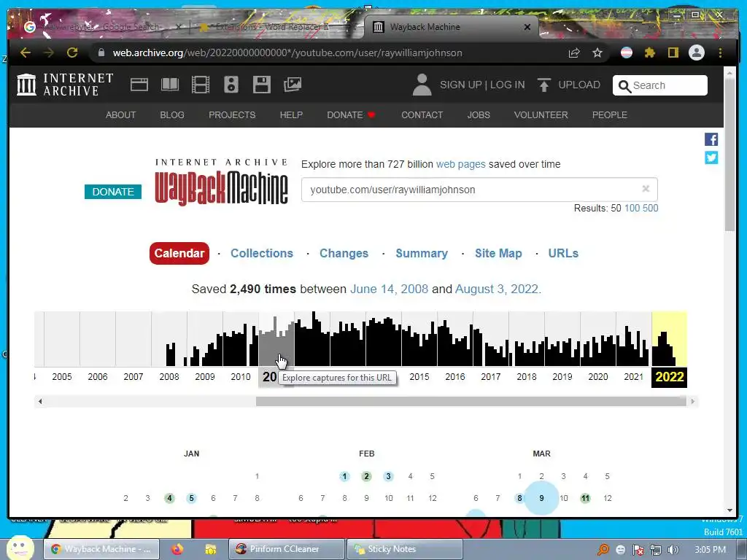Reload the page
The height and width of the screenshot is (560, 747).
[x=72, y=52]
